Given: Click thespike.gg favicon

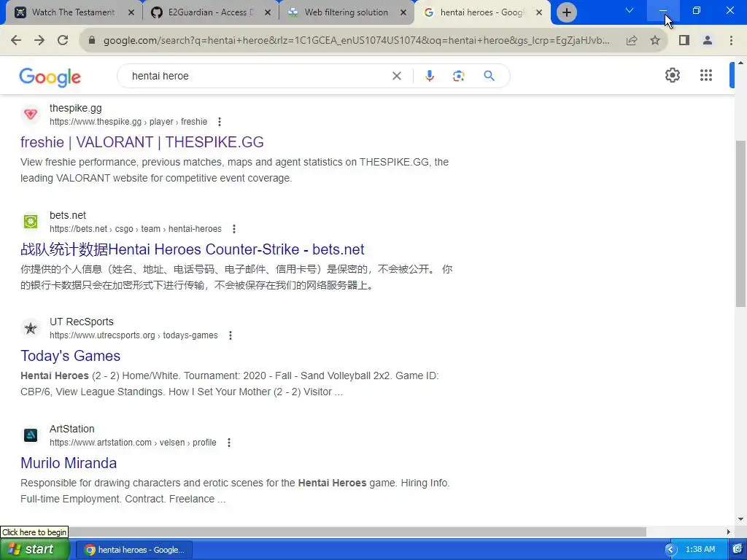Looking at the screenshot, I should [x=31, y=114].
